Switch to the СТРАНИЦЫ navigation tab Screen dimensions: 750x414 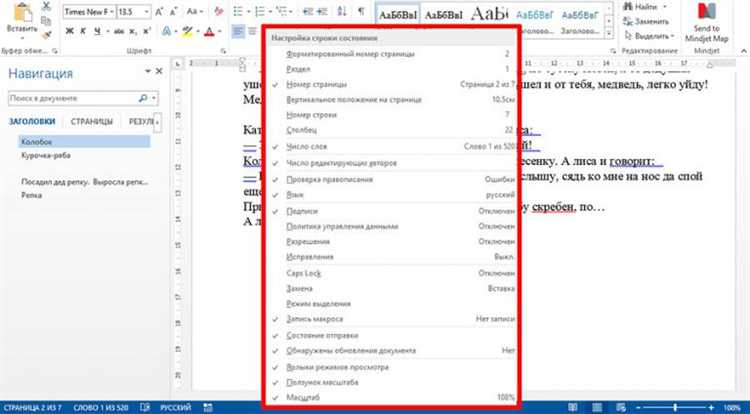point(92,121)
